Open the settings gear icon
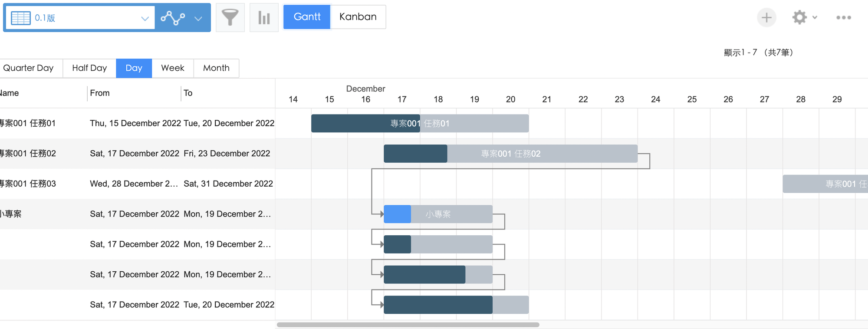The image size is (868, 329). [x=799, y=17]
